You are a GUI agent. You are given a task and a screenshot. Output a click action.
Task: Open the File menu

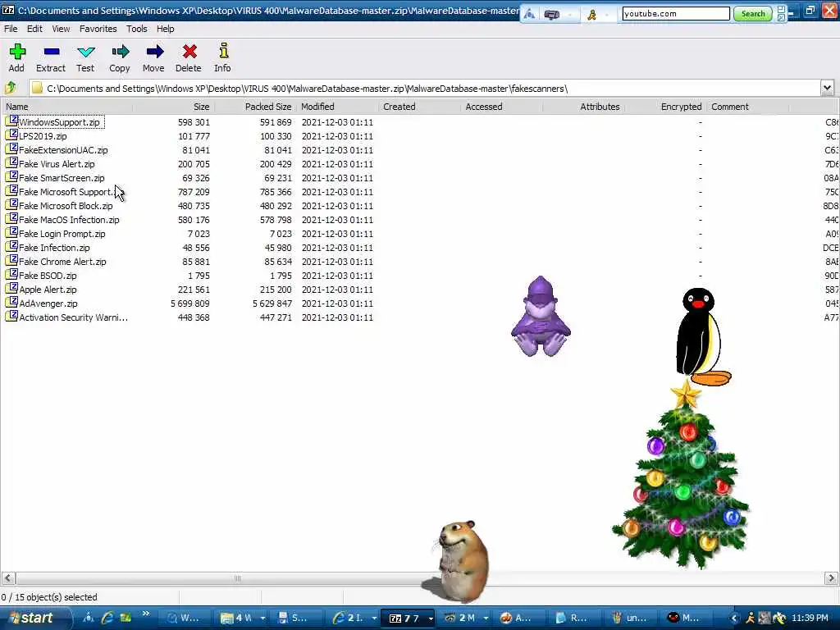click(11, 29)
